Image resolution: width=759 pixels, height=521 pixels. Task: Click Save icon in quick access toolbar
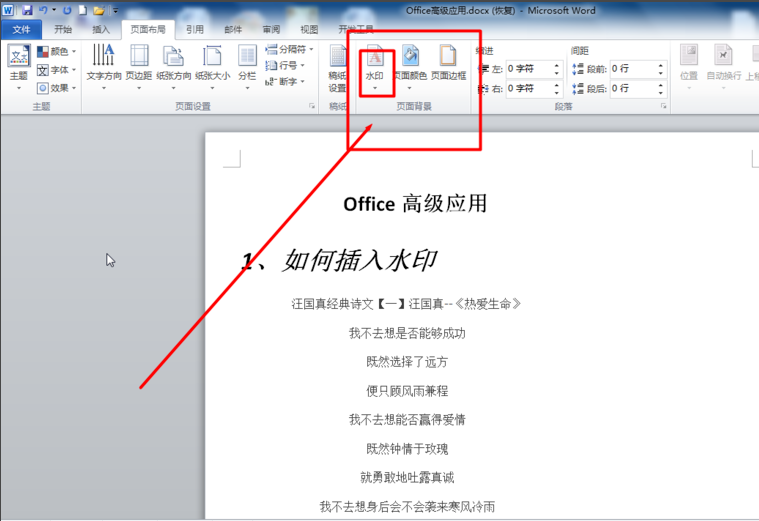tap(27, 10)
